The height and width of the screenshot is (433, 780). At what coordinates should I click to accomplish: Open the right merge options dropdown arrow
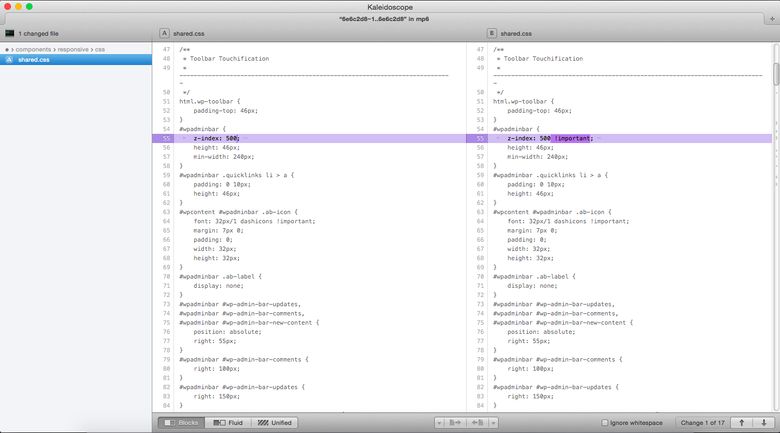[x=493, y=423]
